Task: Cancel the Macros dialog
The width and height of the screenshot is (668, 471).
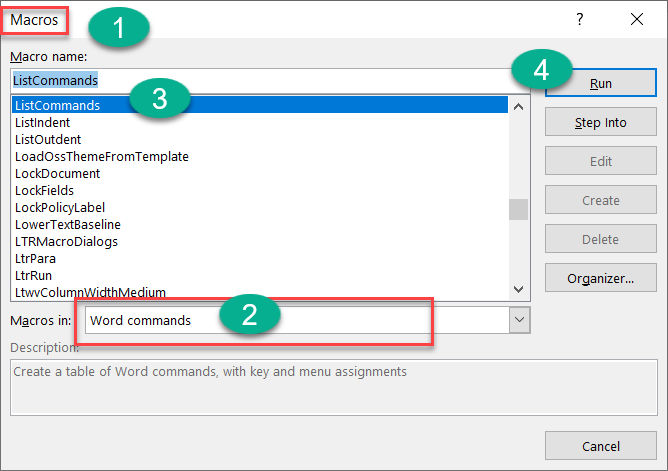Action: pos(600,446)
